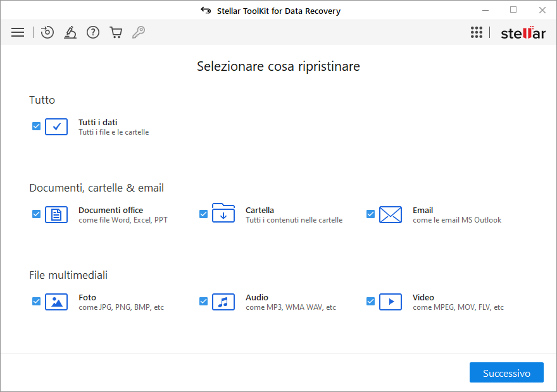Uncheck the Tutti i dati checkbox
The width and height of the screenshot is (557, 392).
click(x=36, y=126)
